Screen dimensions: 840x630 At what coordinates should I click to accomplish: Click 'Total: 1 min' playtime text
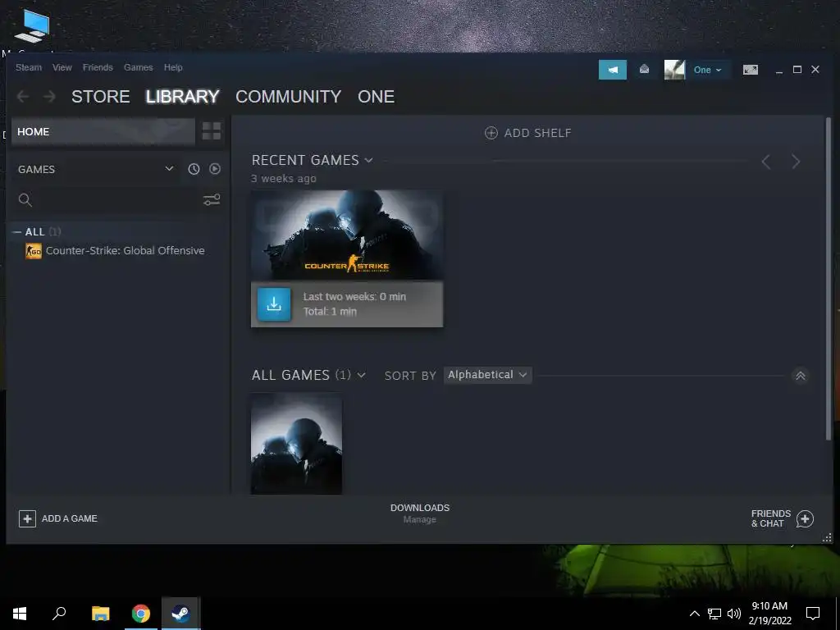pos(330,312)
